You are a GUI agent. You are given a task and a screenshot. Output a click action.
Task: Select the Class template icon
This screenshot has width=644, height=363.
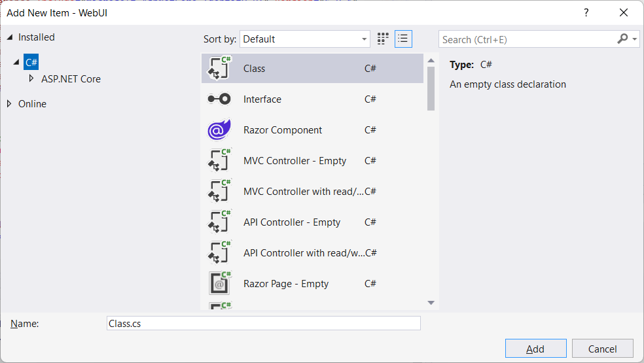[219, 68]
